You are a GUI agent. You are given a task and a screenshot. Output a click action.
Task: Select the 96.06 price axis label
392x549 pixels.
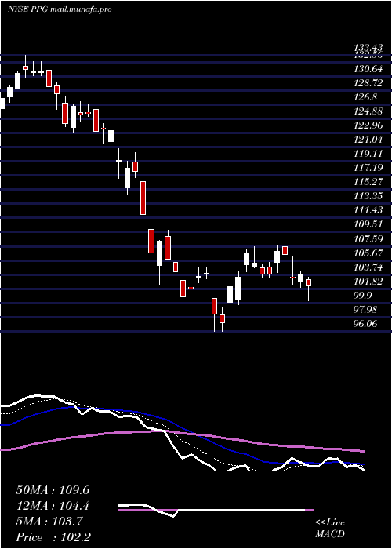[365, 324]
